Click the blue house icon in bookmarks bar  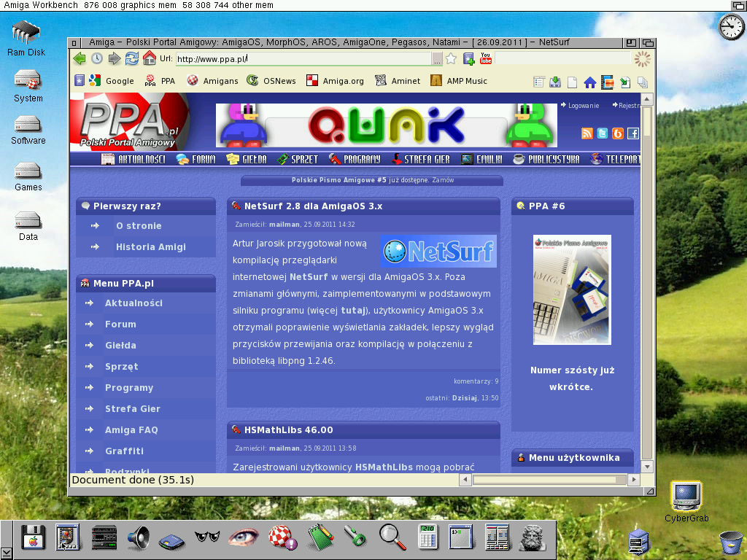click(589, 82)
